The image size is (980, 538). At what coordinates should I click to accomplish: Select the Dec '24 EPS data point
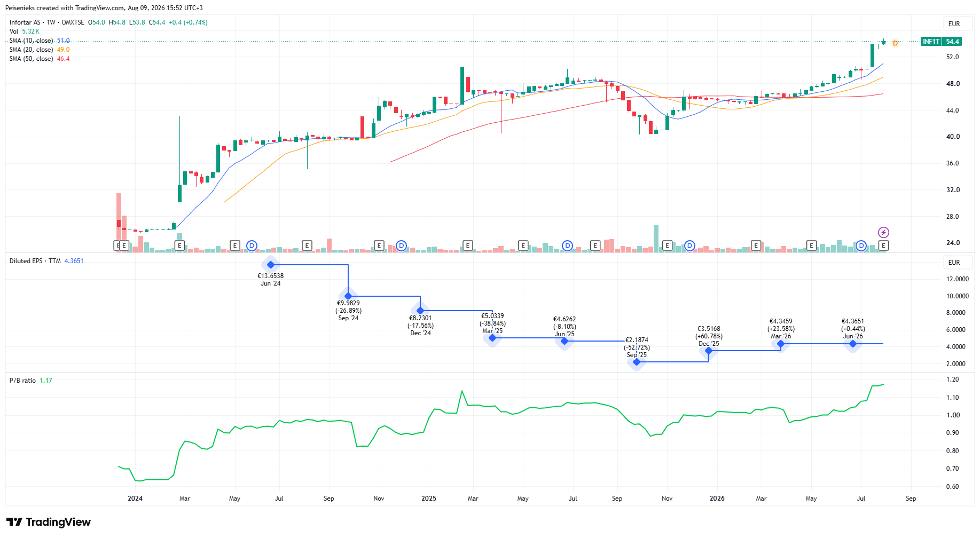(420, 311)
